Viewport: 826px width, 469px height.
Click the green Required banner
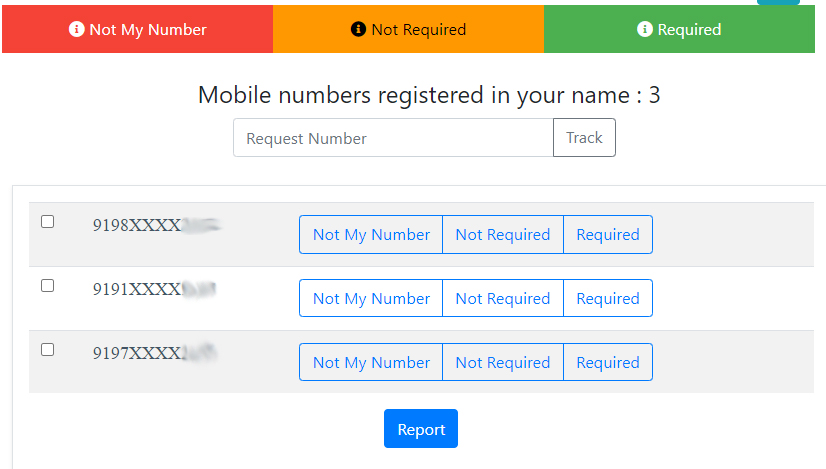point(679,29)
